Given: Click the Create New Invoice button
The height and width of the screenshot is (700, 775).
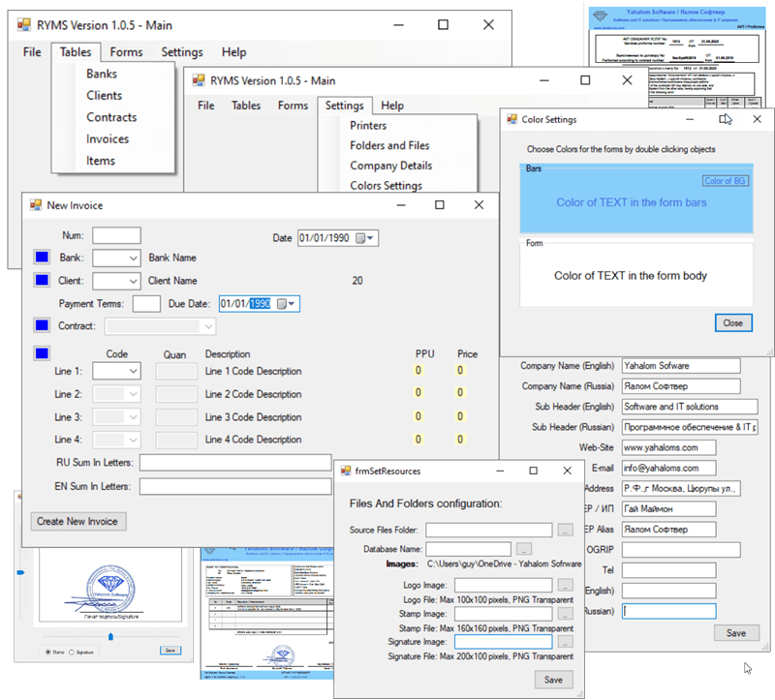Looking at the screenshot, I should click(77, 521).
